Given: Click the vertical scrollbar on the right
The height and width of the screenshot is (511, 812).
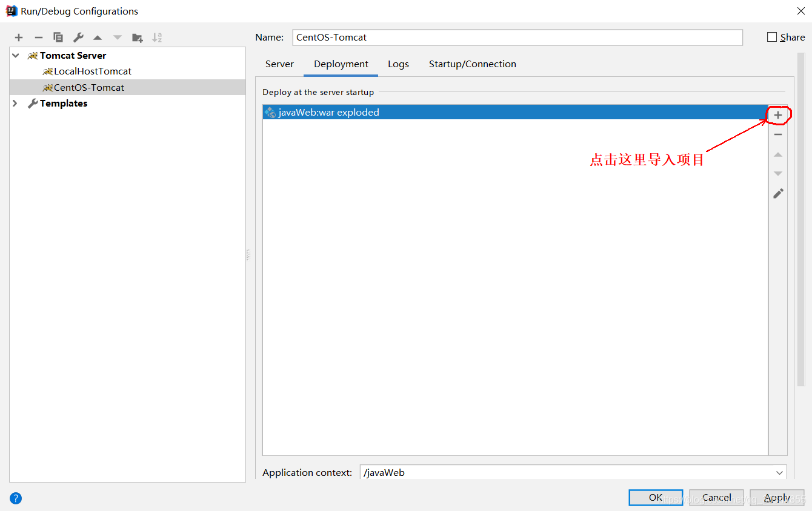Looking at the screenshot, I should point(801,219).
